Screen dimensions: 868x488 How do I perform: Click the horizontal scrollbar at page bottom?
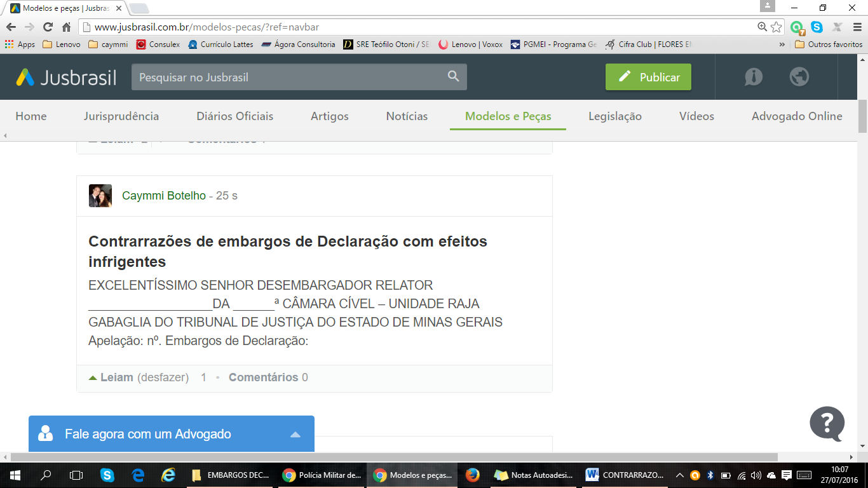pos(394,457)
